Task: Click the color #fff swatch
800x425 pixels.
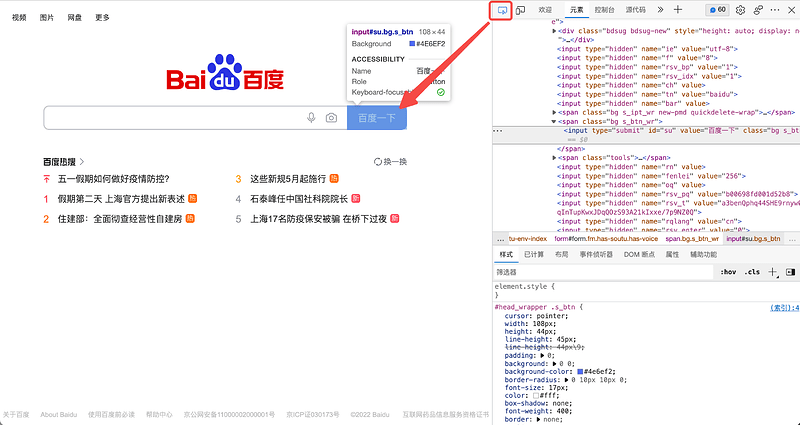Action: (x=536, y=395)
